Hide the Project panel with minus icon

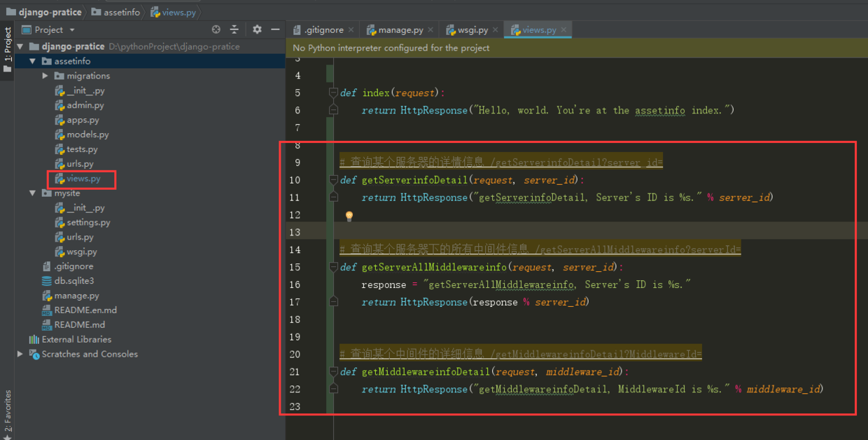[276, 29]
